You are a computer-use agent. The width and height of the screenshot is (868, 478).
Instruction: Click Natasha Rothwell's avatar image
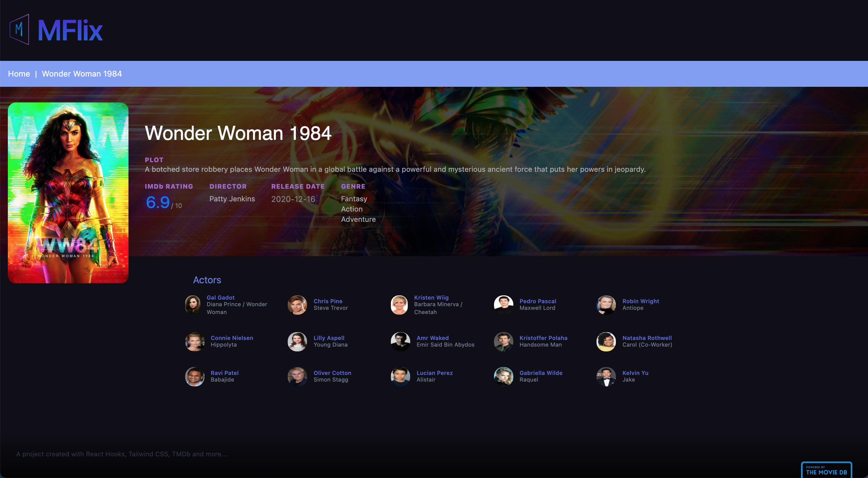point(606,341)
